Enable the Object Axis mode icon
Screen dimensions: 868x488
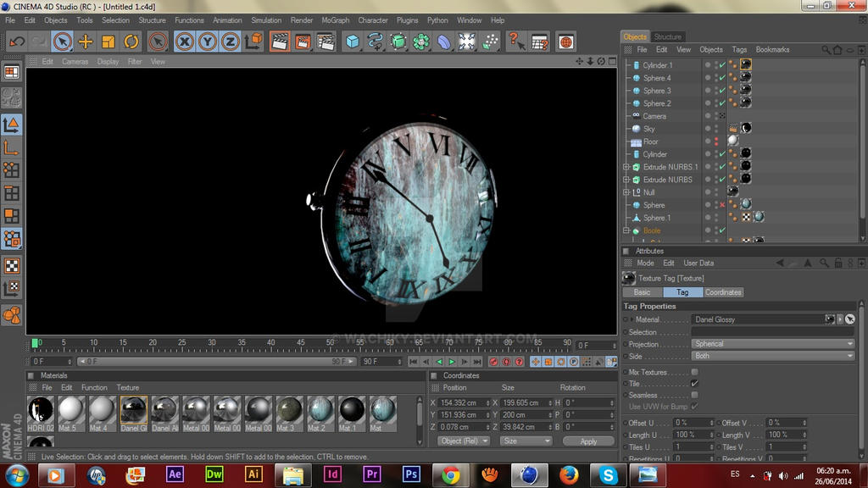pyautogui.click(x=12, y=148)
